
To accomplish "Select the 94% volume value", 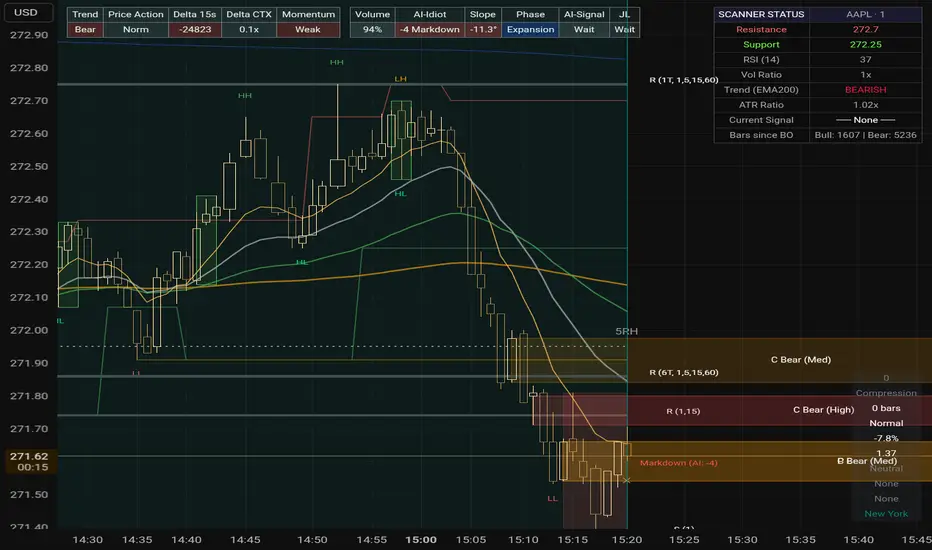I will tap(372, 30).
